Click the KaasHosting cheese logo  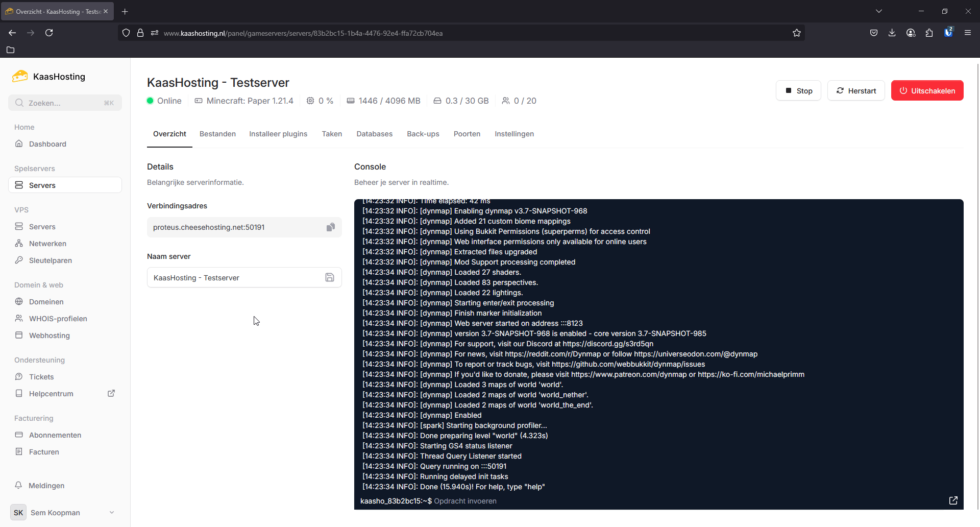pos(20,77)
